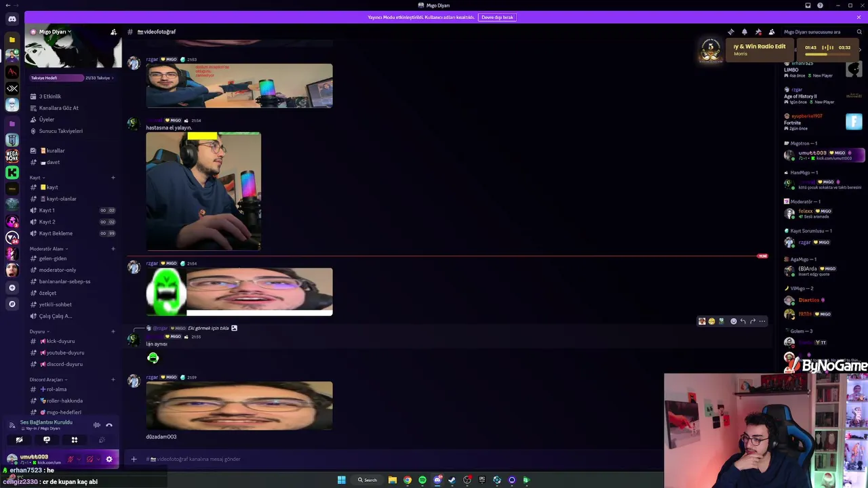Open Discord direct messages home icon
868x488 pixels.
12,19
